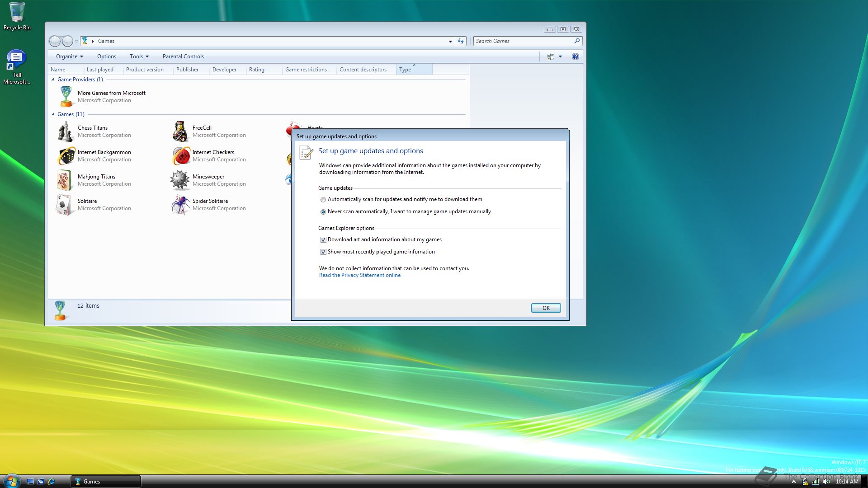868x488 pixels.
Task: Sort by Publisher column header
Action: coord(192,70)
